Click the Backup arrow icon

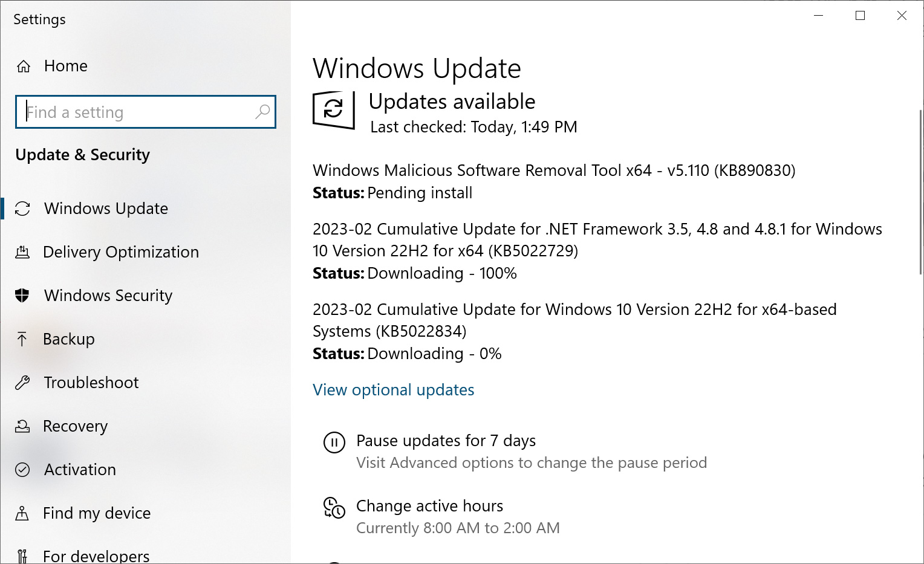click(22, 339)
